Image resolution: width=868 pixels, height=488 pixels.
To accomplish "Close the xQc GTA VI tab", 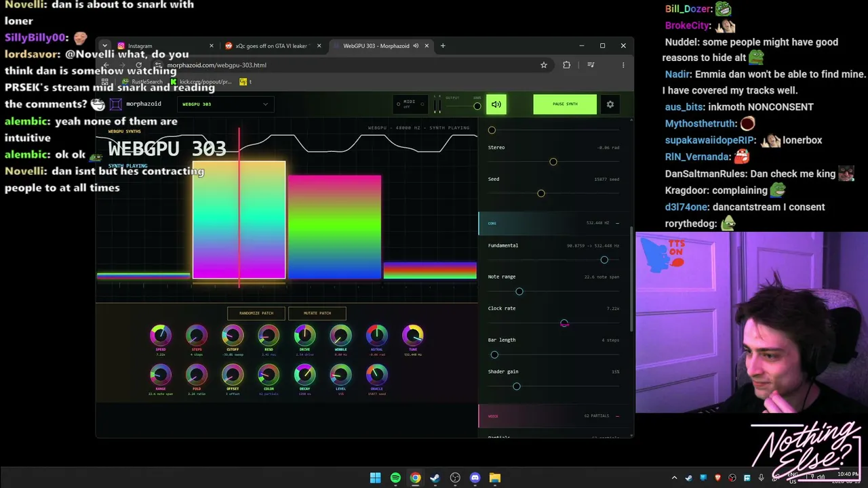I will [x=319, y=45].
